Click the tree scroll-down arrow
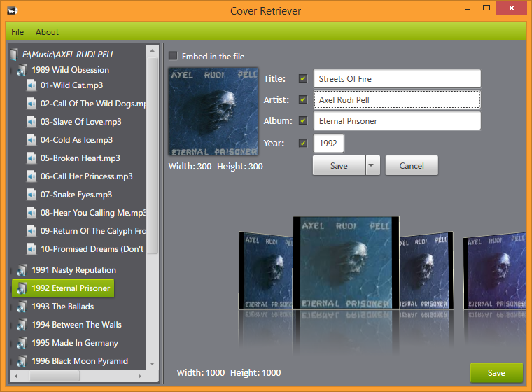The width and height of the screenshot is (532, 392). [153, 364]
